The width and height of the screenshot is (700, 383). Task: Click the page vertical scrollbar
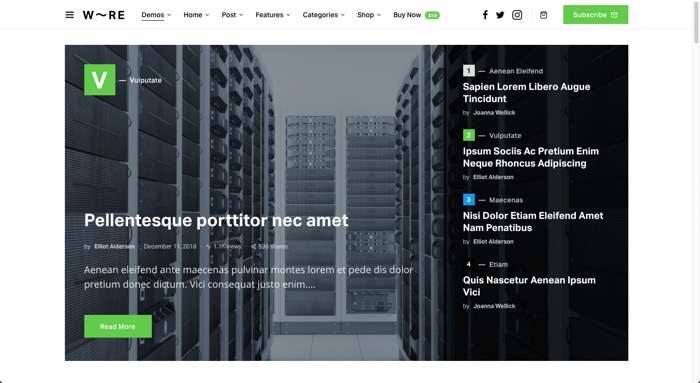pos(696,192)
